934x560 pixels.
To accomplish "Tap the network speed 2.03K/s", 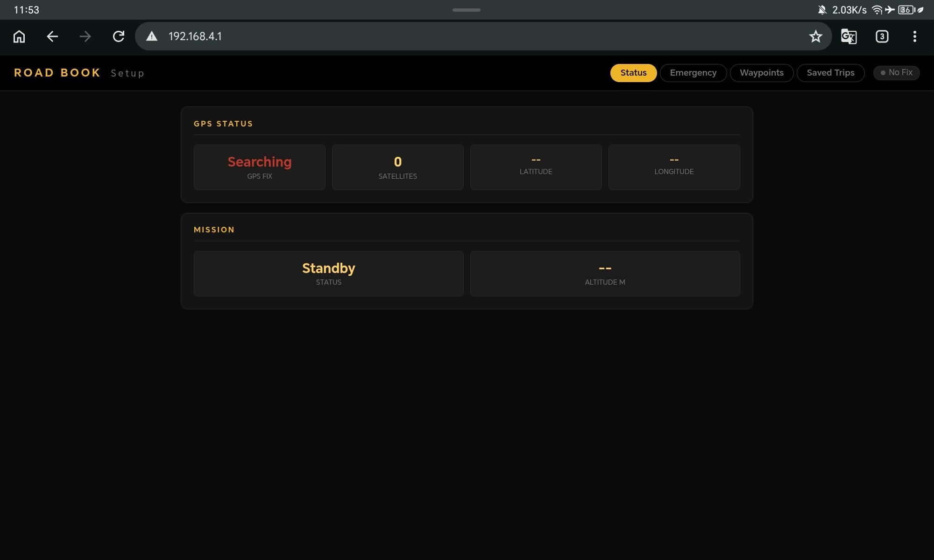I will pos(849,10).
